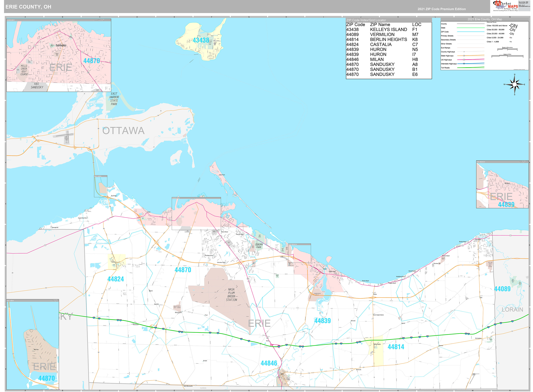Click the US Highways shield in legend
This screenshot has width=533, height=392.
click(x=464, y=60)
